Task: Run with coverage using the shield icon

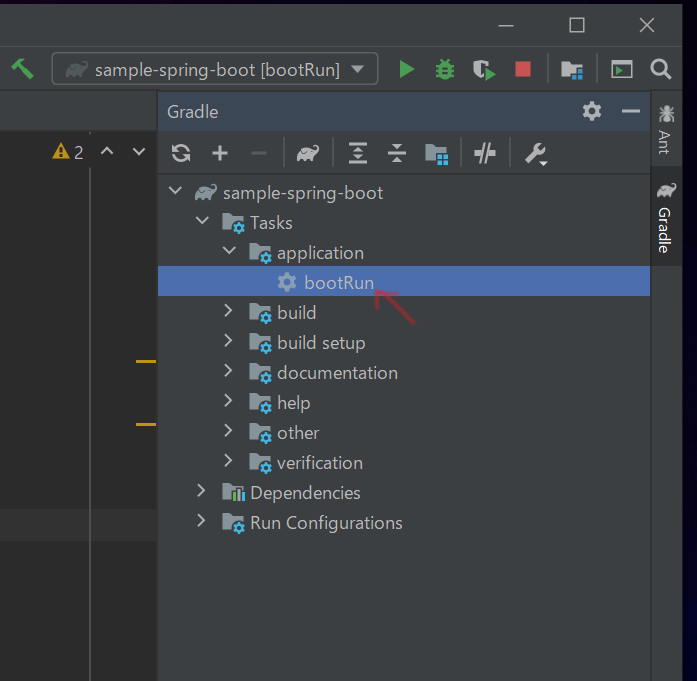Action: pyautogui.click(x=484, y=70)
